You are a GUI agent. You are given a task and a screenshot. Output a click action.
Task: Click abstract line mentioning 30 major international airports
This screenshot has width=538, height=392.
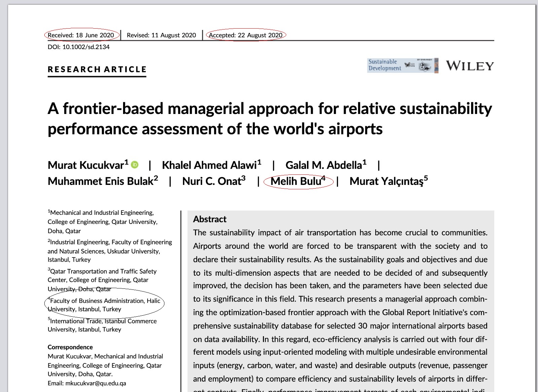click(x=340, y=326)
